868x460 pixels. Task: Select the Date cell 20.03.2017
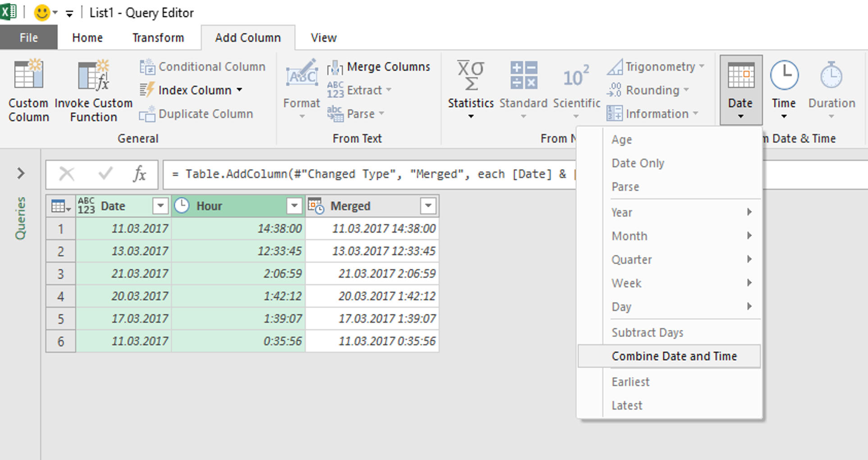tap(124, 296)
